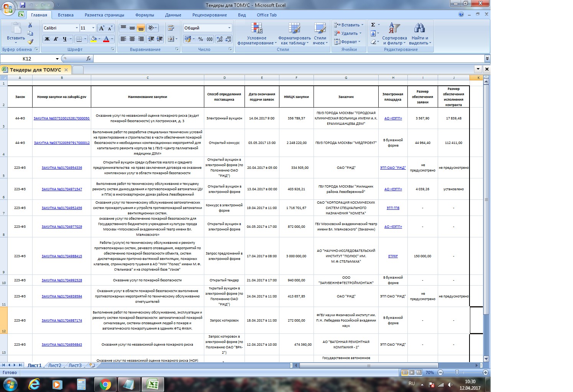573x392 pixels.
Task: Toggle bold Ж formatting
Action: (47, 39)
